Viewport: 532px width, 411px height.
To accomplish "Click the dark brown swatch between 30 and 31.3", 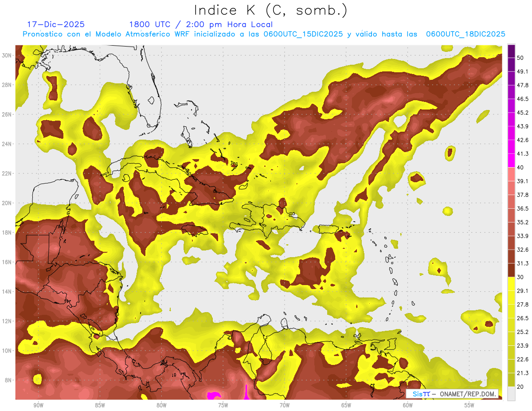I will (511, 270).
